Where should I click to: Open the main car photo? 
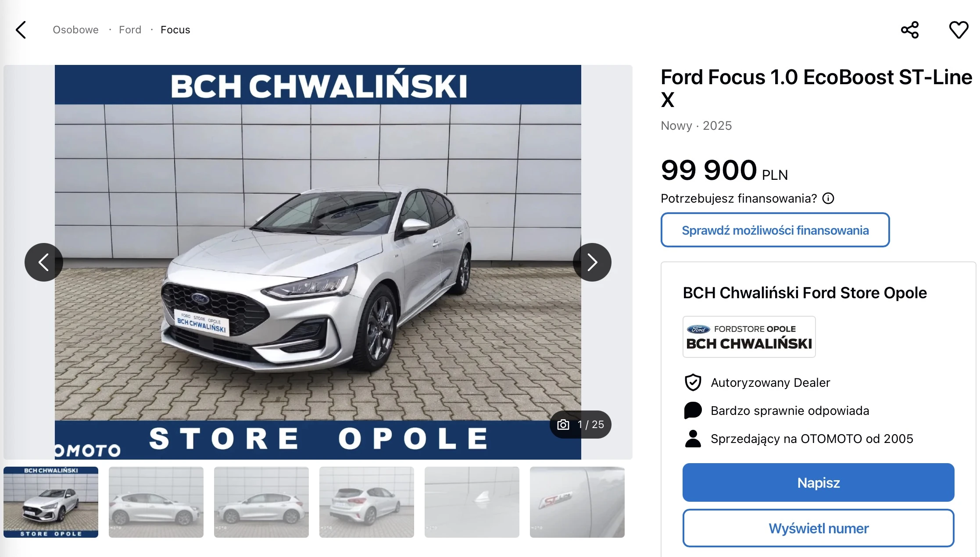coord(318,262)
